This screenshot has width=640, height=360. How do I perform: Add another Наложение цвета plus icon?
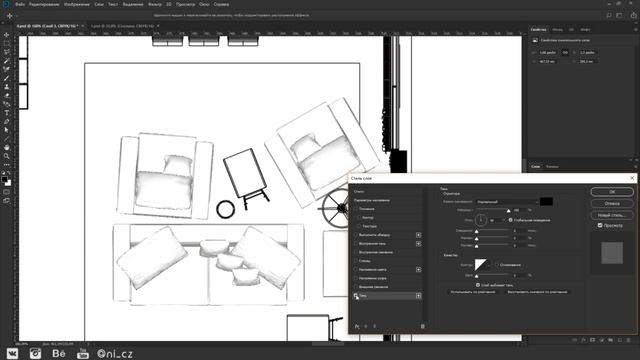[418, 269]
